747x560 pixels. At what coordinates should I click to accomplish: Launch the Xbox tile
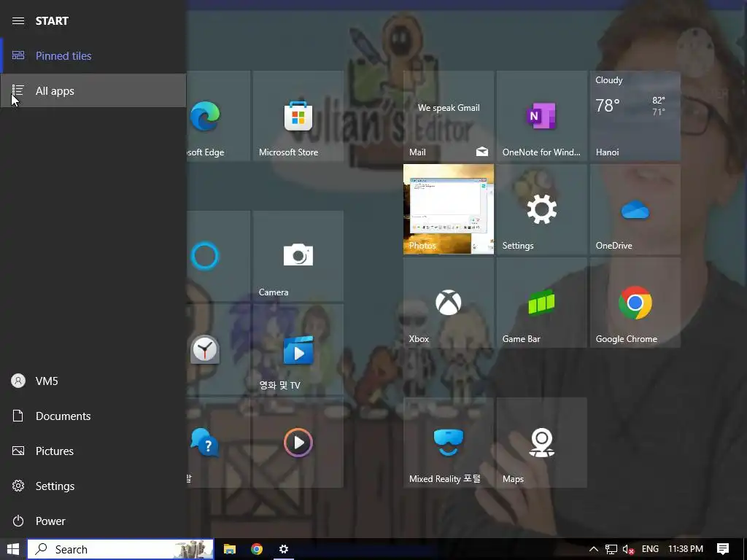(x=449, y=303)
